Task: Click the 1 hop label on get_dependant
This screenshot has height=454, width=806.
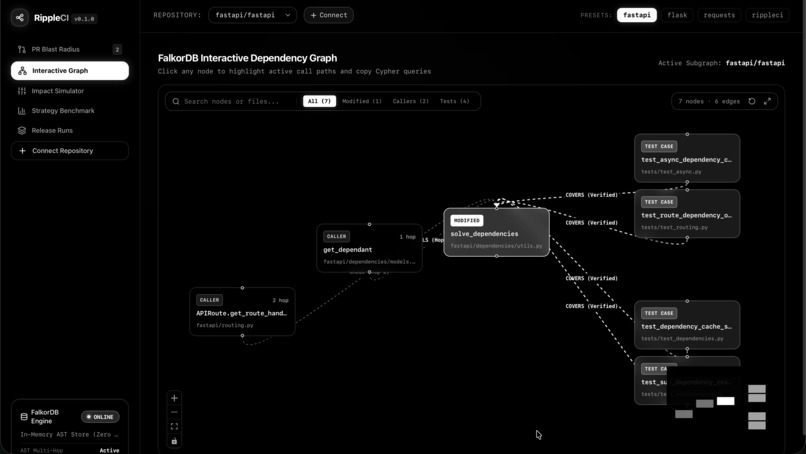Action: point(408,237)
